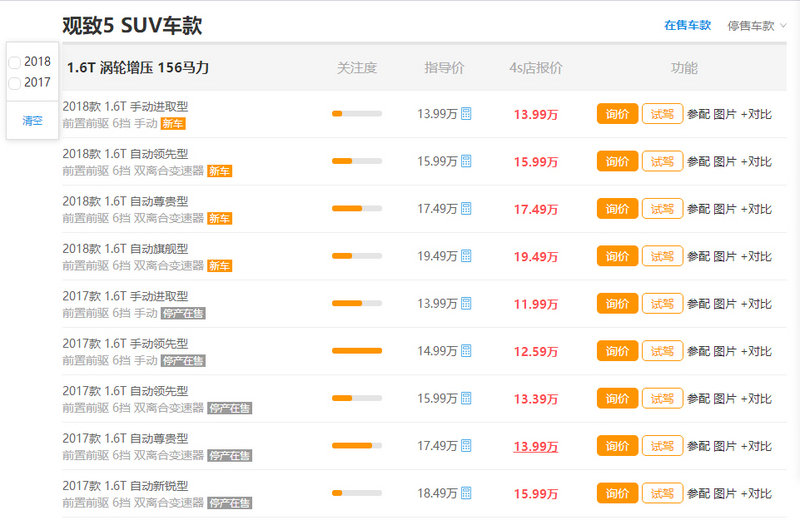Open price calculator for 2017款 1.6T 自动领先型

coord(466,398)
